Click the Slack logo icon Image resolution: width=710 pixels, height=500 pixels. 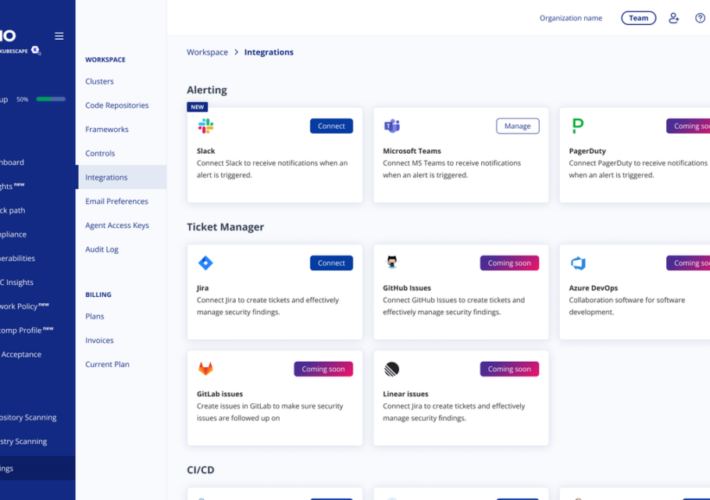206,126
